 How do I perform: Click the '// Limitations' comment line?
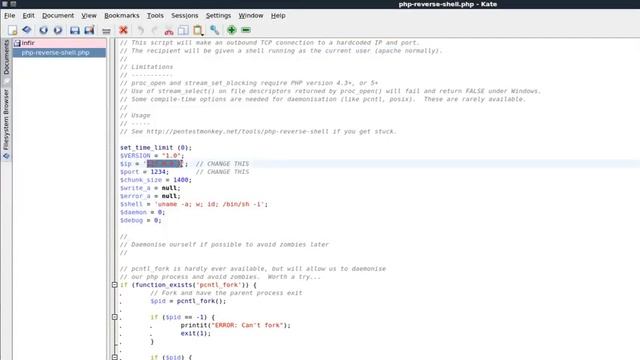point(146,67)
